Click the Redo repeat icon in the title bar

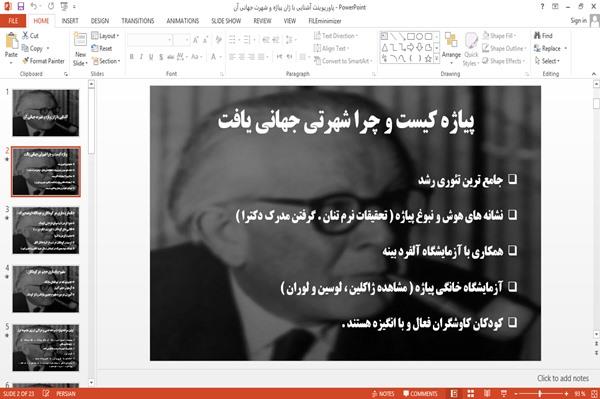(x=51, y=6)
